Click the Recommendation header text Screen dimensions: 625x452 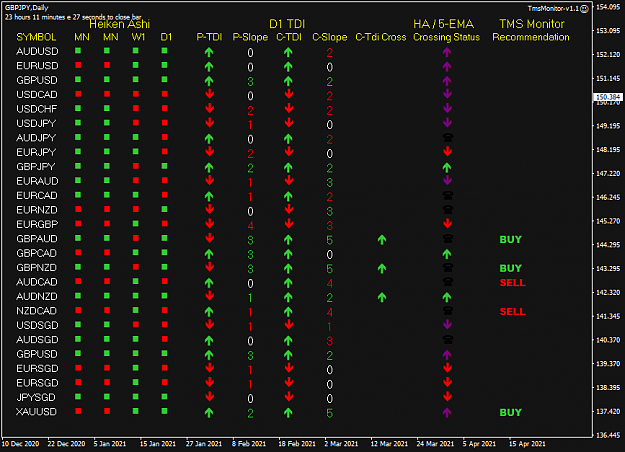[x=531, y=37]
